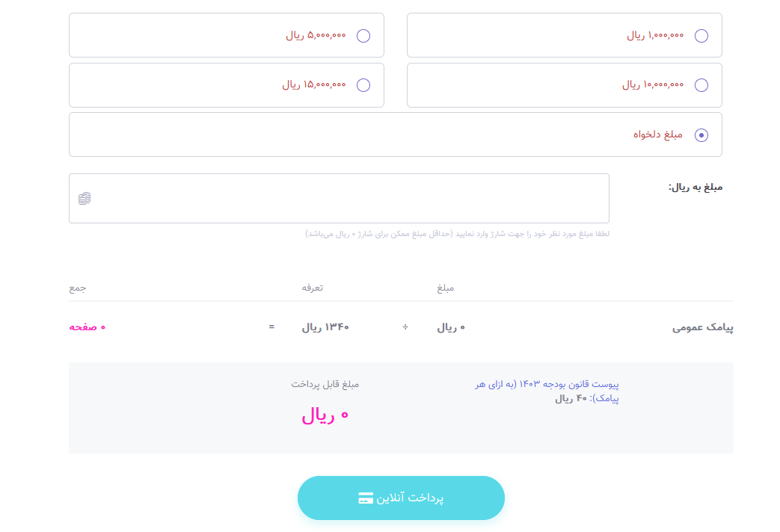
Task: Choose the 10,000,000 Rial radio option
Action: click(x=701, y=85)
